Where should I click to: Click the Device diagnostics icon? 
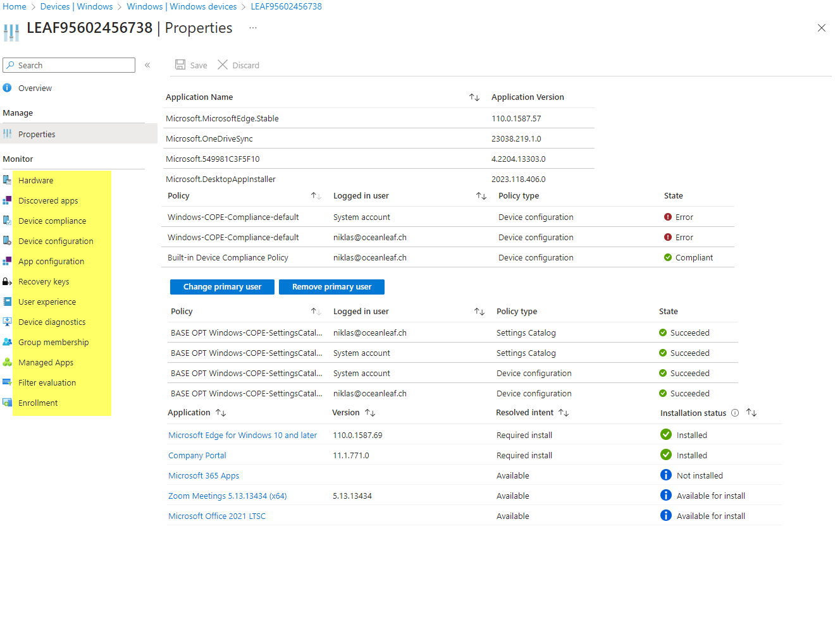pos(7,322)
